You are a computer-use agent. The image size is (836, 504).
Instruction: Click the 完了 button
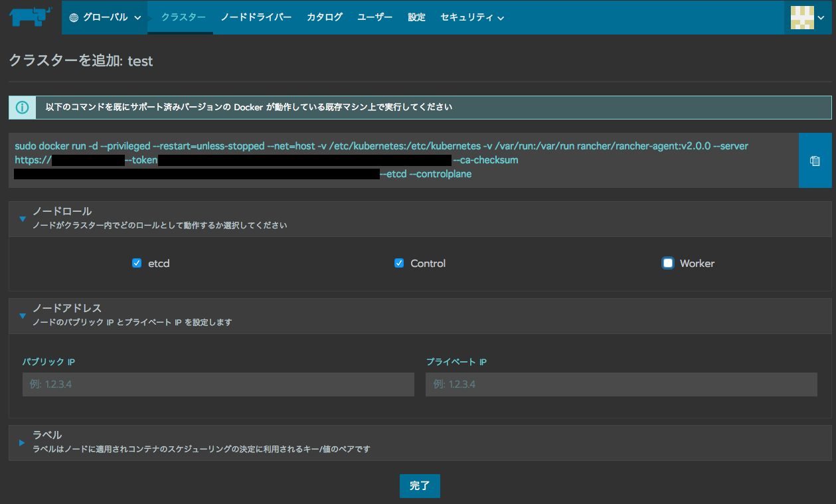420,486
